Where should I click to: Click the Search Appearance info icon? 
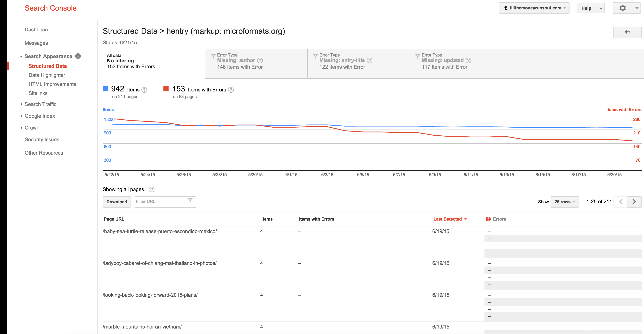(x=78, y=56)
